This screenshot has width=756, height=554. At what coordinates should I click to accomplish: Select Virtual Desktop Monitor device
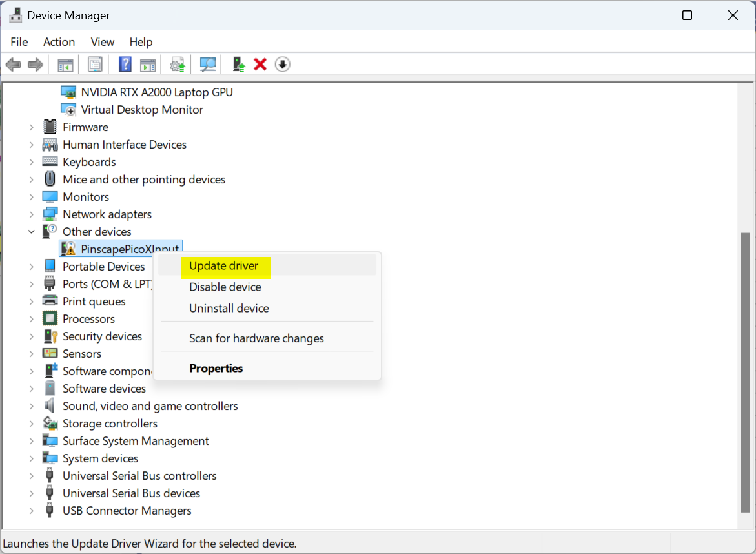142,110
